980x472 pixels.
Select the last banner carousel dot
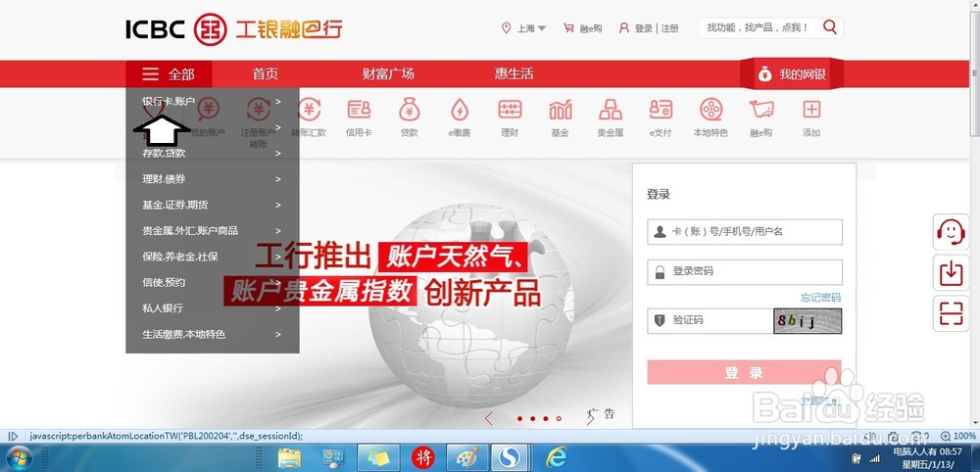tap(559, 419)
